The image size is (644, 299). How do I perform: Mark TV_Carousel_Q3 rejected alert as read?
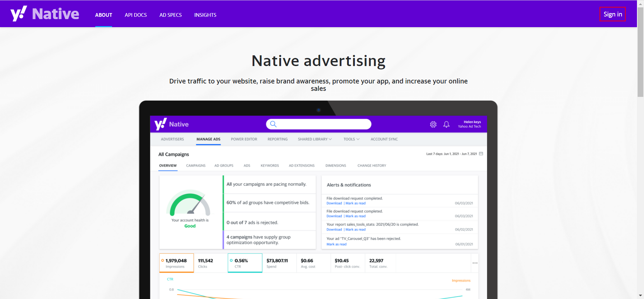point(336,244)
